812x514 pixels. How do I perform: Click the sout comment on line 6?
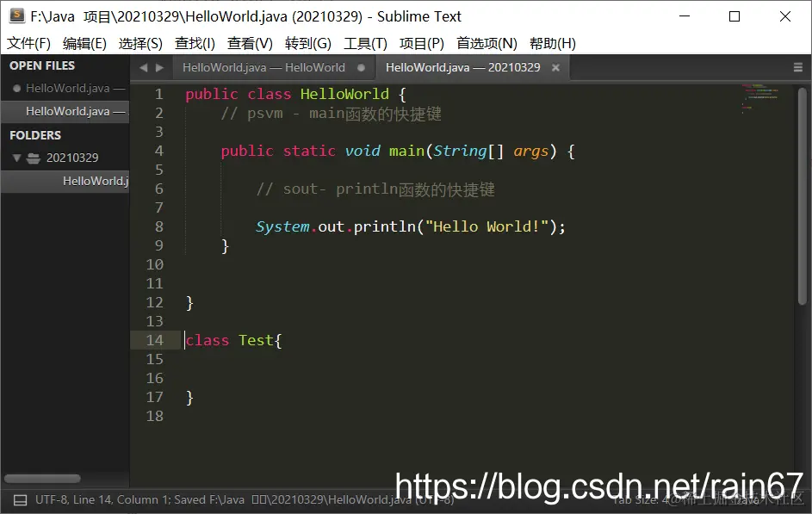point(376,189)
